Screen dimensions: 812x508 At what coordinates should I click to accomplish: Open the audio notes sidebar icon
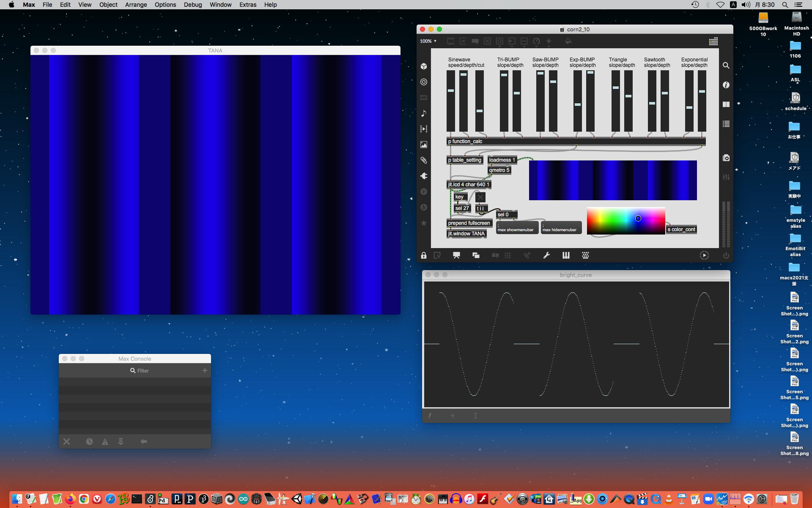click(x=424, y=113)
